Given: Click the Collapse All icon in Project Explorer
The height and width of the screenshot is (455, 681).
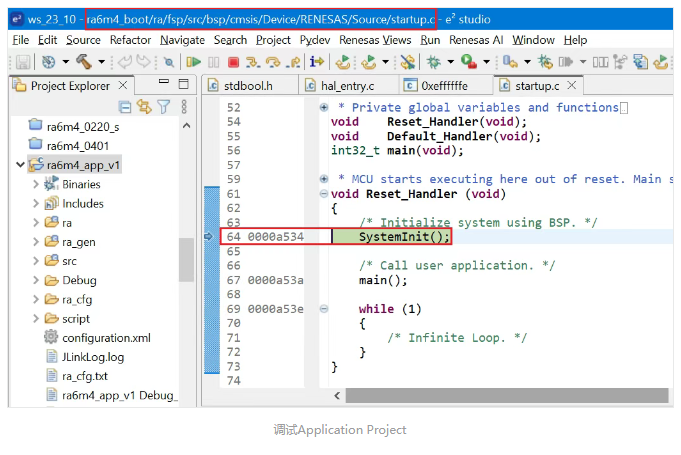Looking at the screenshot, I should pos(125,107).
